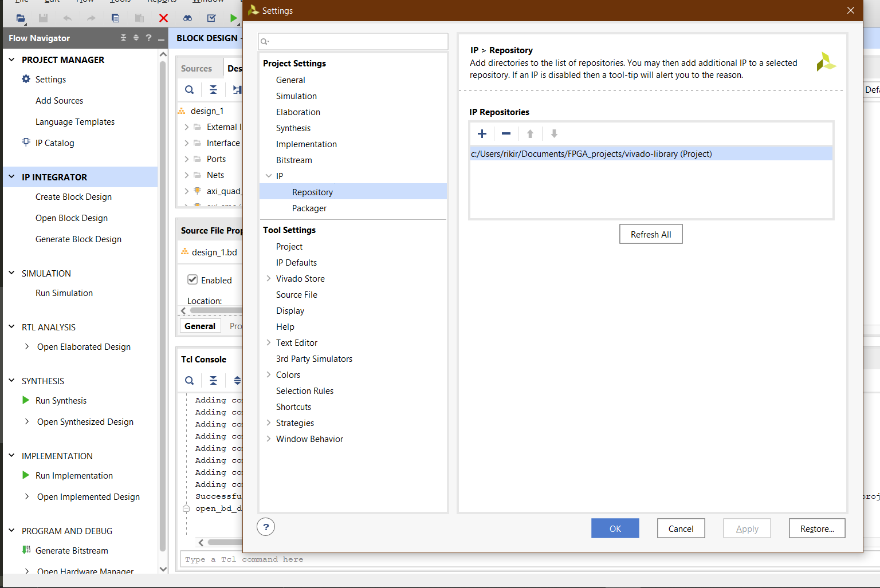
Task: Select the vivado-library repository path entry
Action: coord(651,153)
